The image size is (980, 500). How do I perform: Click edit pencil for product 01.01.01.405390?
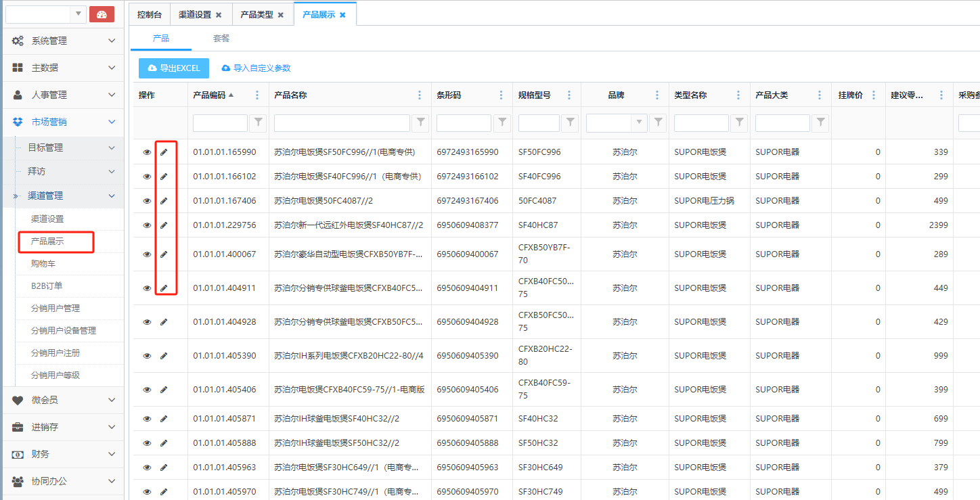coord(164,356)
